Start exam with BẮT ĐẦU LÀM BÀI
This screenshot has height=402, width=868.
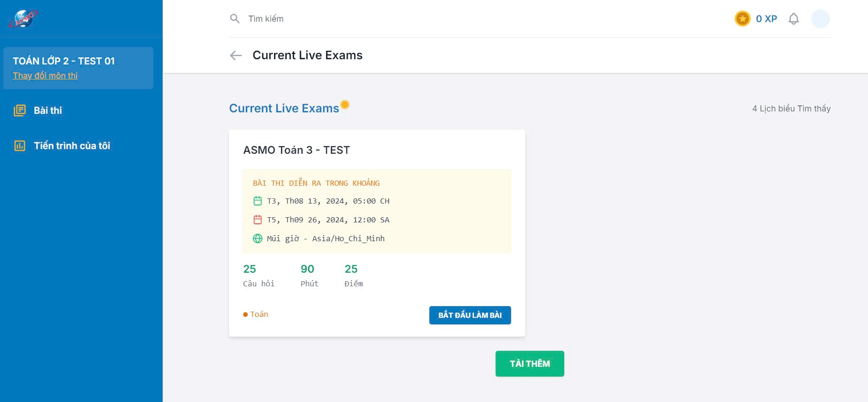(x=470, y=315)
